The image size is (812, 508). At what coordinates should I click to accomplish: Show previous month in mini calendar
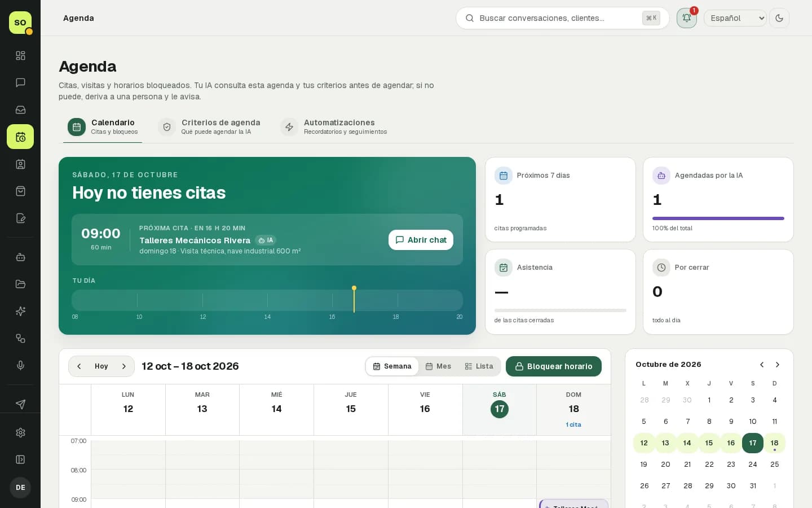(762, 365)
